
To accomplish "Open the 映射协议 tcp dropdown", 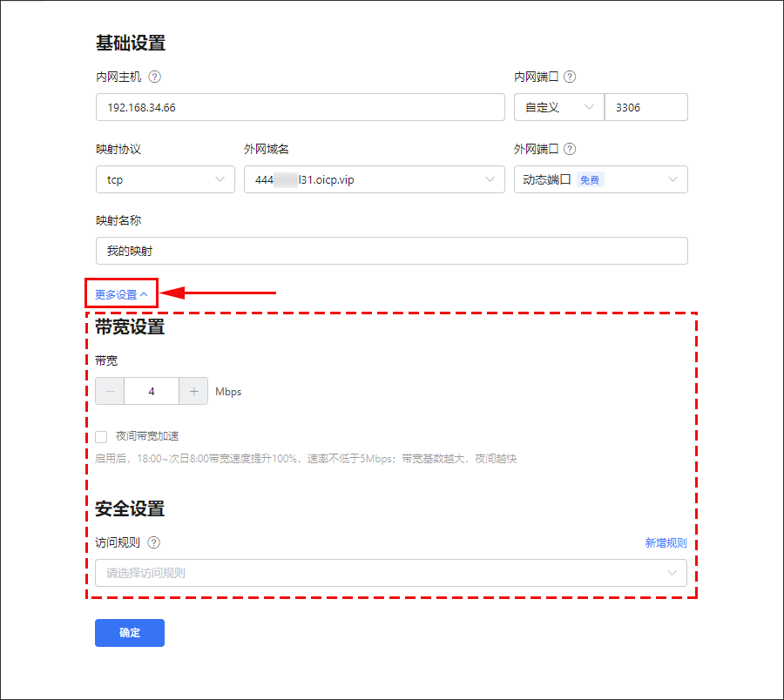I will tap(165, 179).
